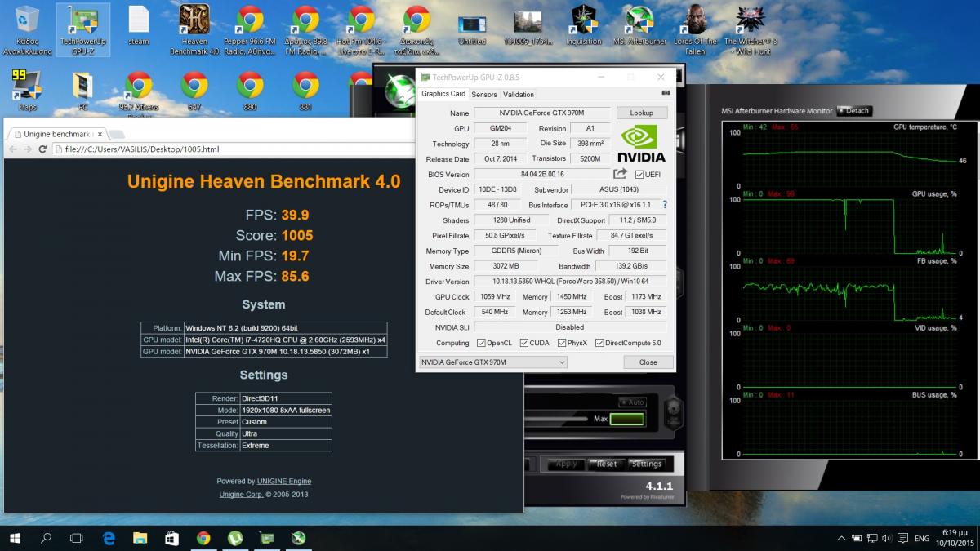Viewport: 980px width, 551px height.
Task: Click the BIOS share/export icon in GPU-Z
Action: (x=621, y=174)
